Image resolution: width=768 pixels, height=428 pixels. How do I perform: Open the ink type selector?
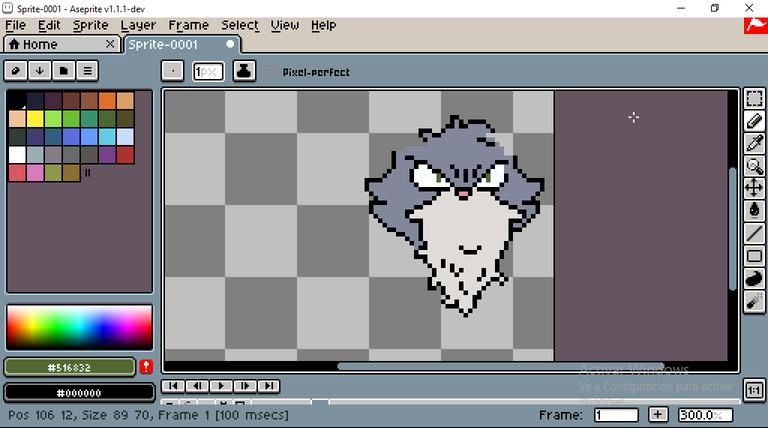click(x=244, y=71)
